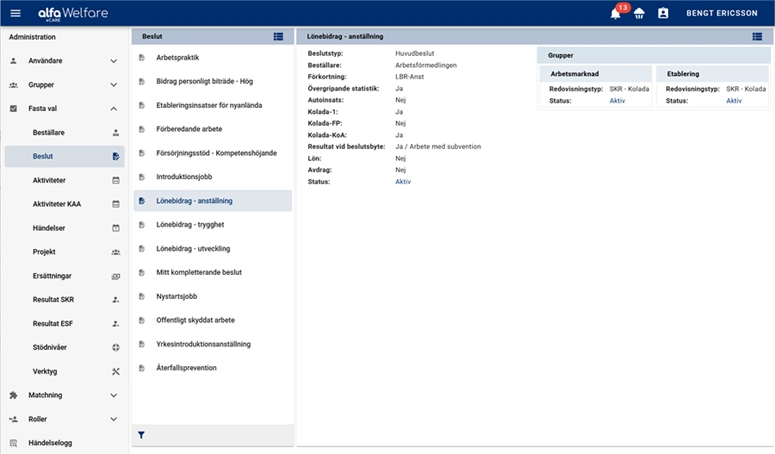Viewport: 775px width, 454px height.
Task: Open the notifications bell with badge
Action: [x=616, y=13]
